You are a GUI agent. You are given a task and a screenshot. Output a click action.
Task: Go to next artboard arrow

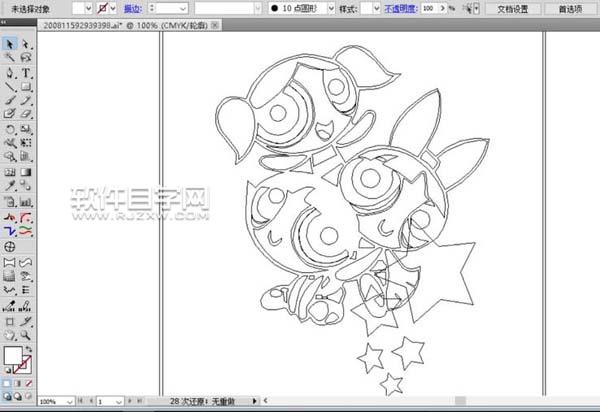[x=130, y=401]
